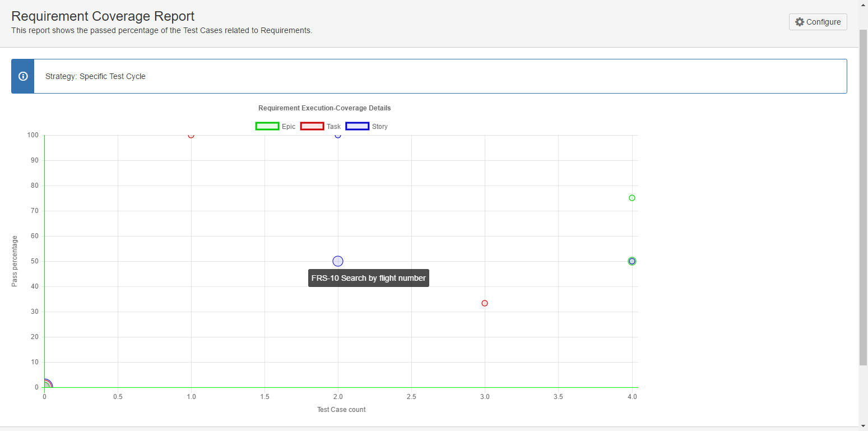Image resolution: width=868 pixels, height=431 pixels.
Task: Click the Configure button
Action: pyautogui.click(x=818, y=22)
